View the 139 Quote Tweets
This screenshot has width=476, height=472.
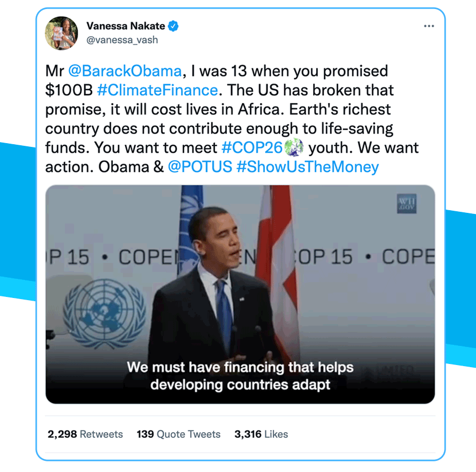point(178,434)
